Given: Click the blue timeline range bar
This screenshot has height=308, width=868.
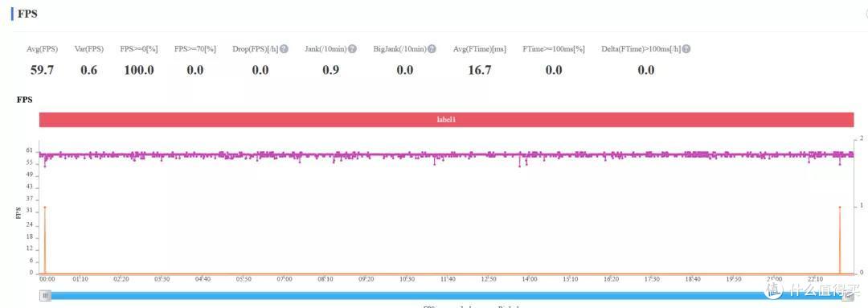Looking at the screenshot, I should point(446,297).
